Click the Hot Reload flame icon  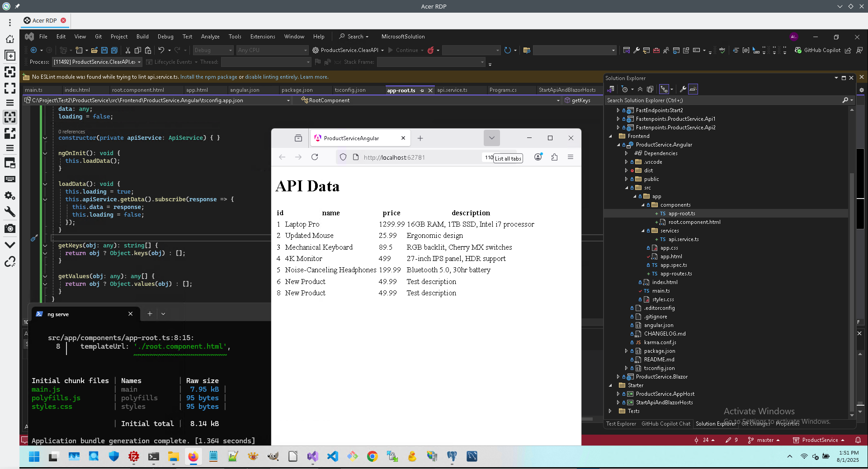(x=431, y=50)
